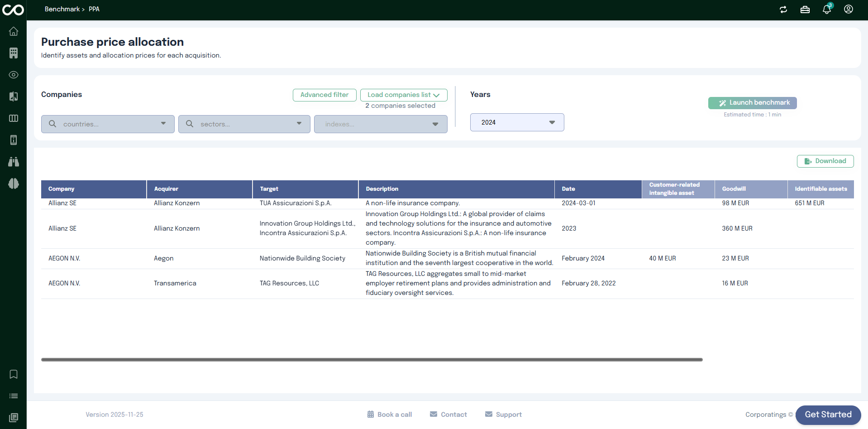Open the eye watch icon in sidebar
The image size is (868, 429).
[14, 75]
